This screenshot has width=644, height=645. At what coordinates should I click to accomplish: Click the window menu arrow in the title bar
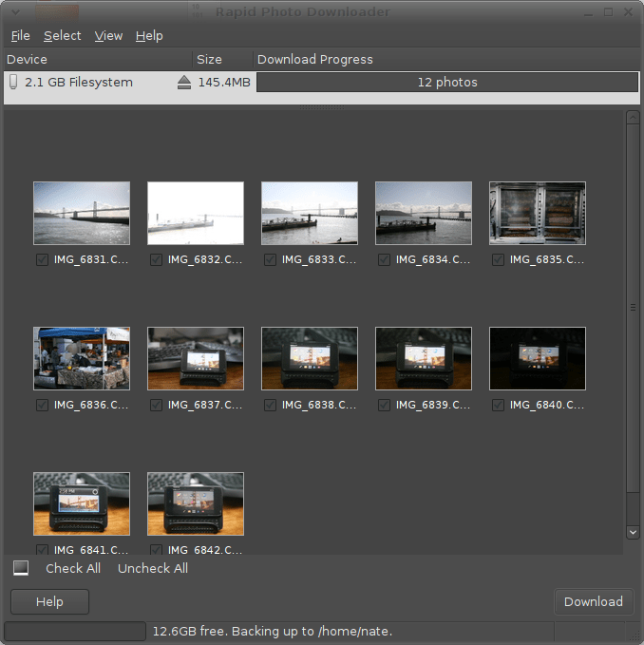tap(15, 12)
